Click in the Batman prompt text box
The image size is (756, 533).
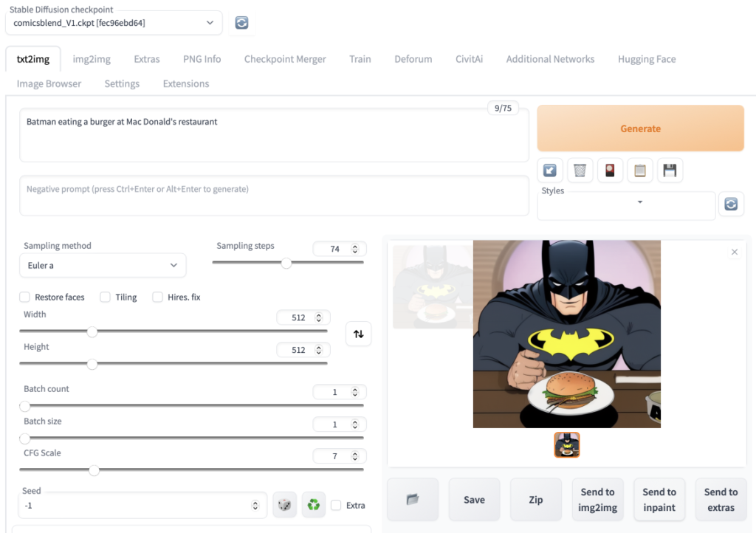pos(274,135)
